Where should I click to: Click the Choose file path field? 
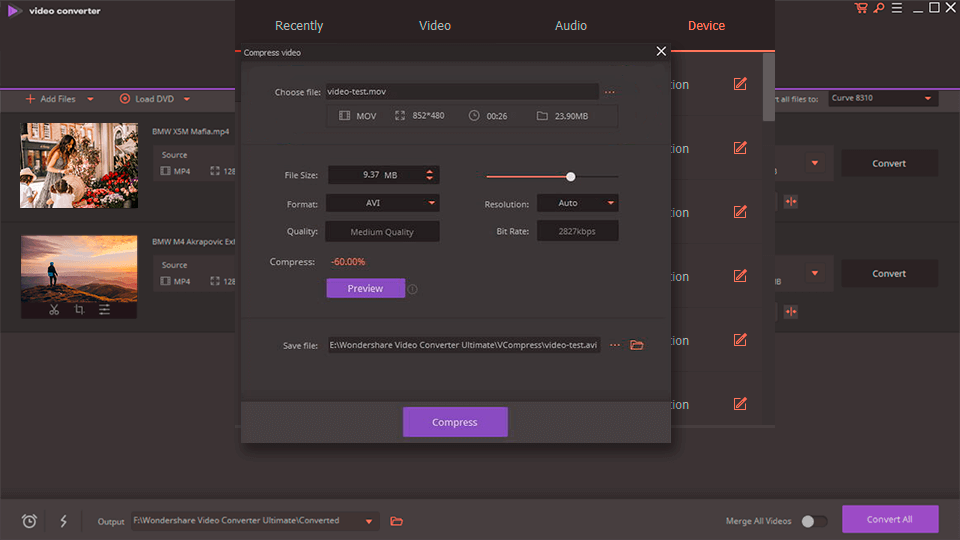[x=462, y=92]
